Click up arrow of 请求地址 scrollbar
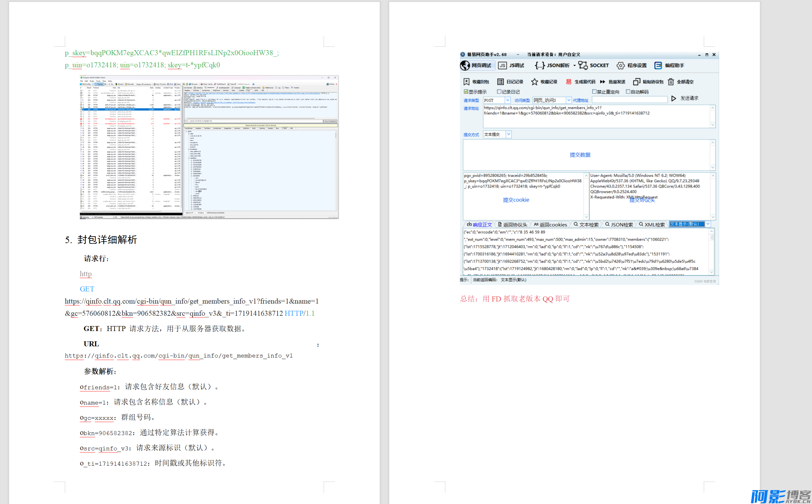 point(713,108)
